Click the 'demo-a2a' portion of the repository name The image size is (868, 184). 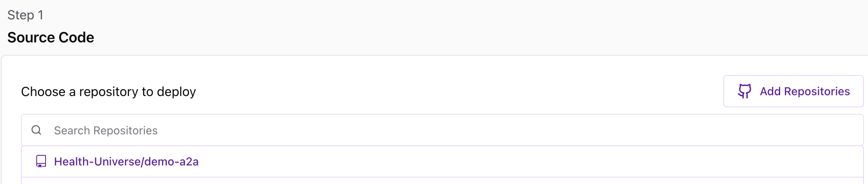(172, 161)
